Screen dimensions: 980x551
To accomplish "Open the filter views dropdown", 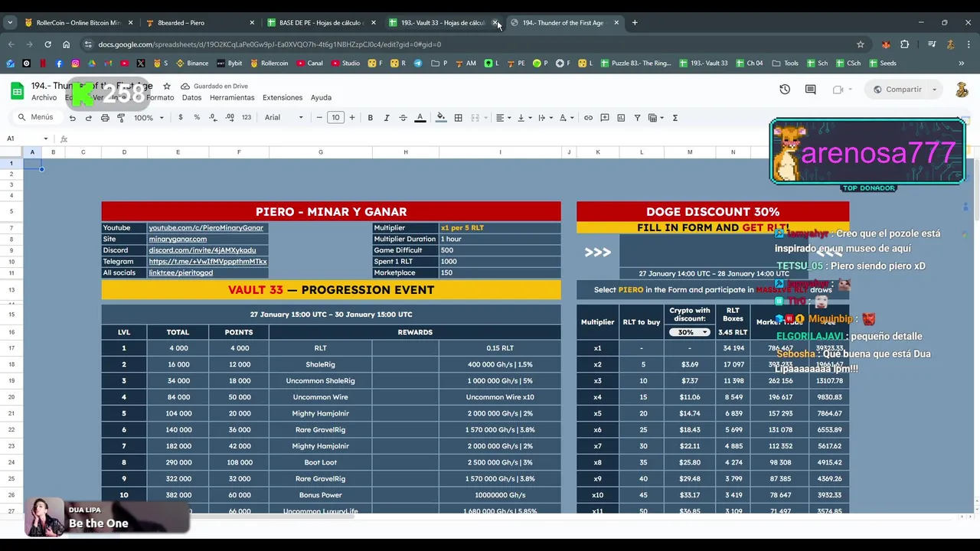I will click(x=655, y=118).
